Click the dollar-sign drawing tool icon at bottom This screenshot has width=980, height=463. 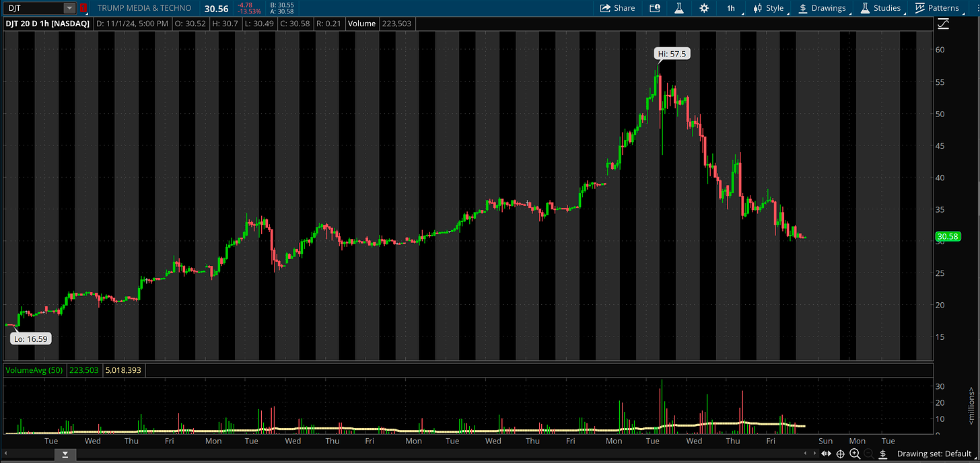click(x=883, y=454)
